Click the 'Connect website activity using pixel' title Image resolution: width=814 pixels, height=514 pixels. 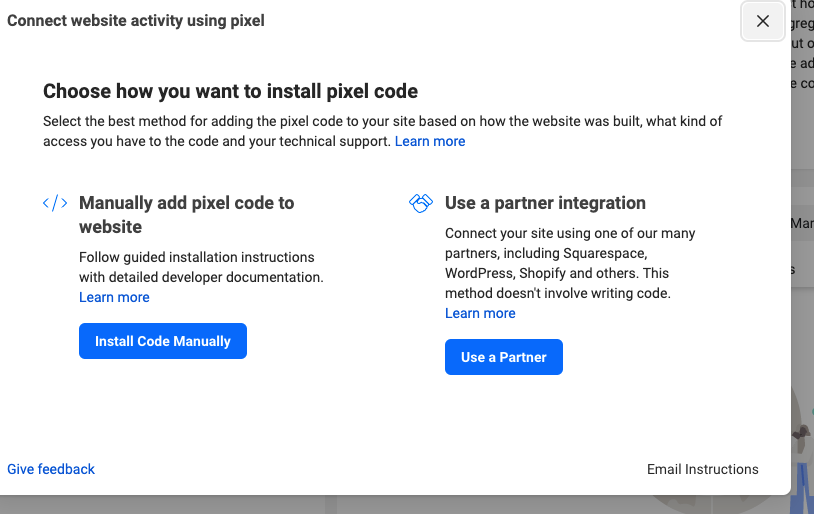pos(136,20)
